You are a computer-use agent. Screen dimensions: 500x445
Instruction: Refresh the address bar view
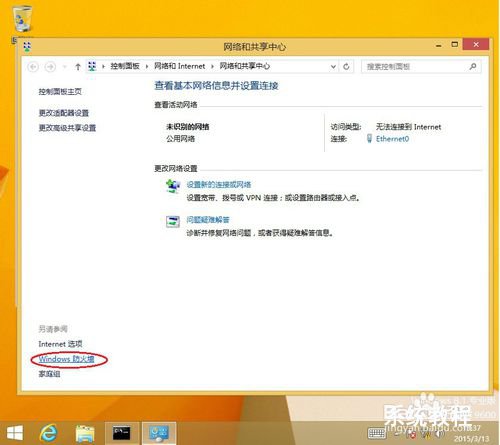click(x=346, y=67)
